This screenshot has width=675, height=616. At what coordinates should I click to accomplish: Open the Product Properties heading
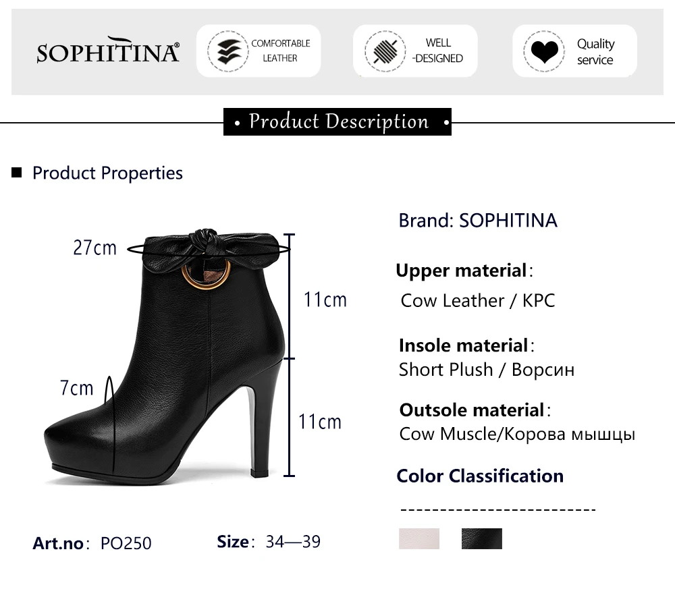click(107, 173)
